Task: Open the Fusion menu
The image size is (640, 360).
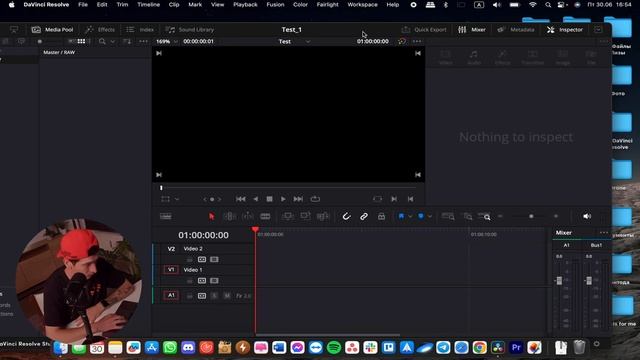Action: pos(275,4)
